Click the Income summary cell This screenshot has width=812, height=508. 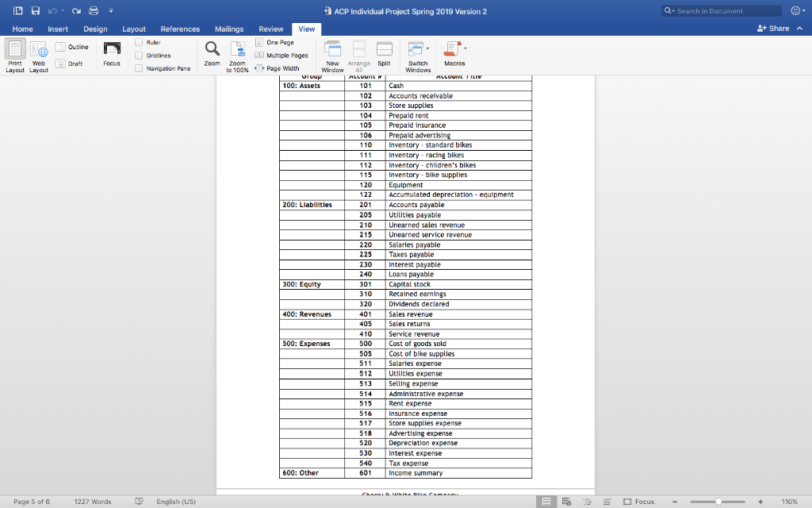[x=458, y=473]
